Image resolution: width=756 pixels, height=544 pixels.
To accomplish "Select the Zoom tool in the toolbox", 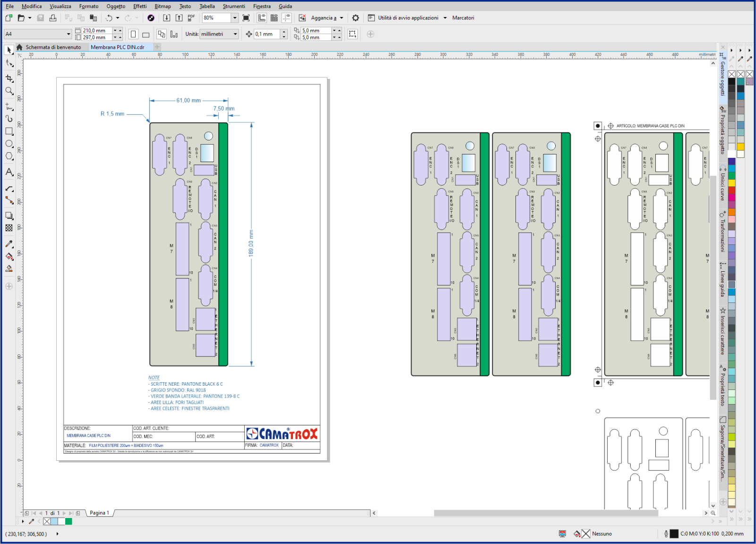I will pos(9,91).
